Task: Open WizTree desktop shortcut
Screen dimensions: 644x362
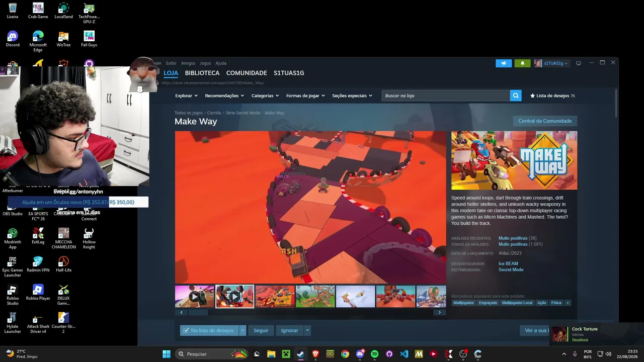Action: (63, 39)
